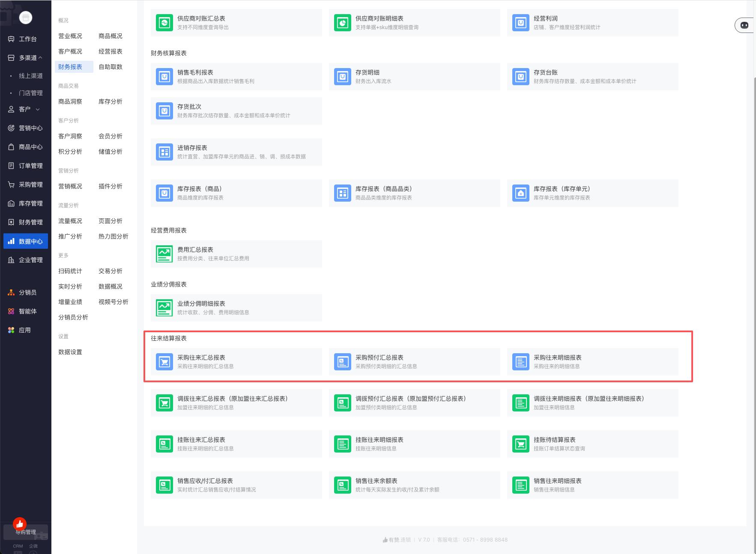
Task: Select 热力图分析 under 流量分析
Action: [113, 236]
